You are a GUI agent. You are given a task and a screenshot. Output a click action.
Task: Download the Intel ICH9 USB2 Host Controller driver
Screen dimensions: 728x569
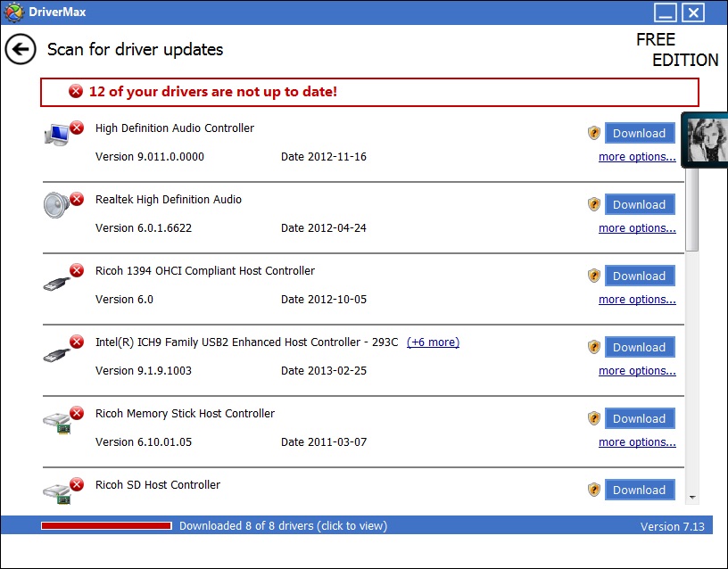[640, 348]
